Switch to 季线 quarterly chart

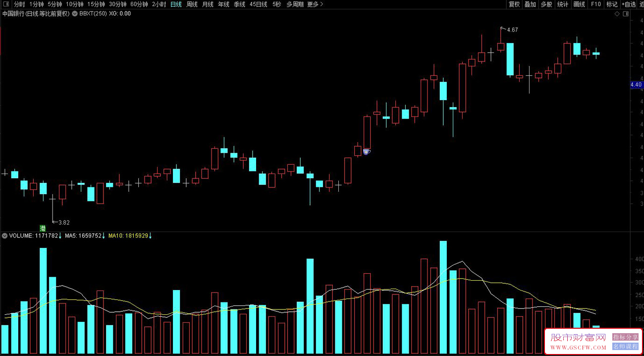[239, 4]
